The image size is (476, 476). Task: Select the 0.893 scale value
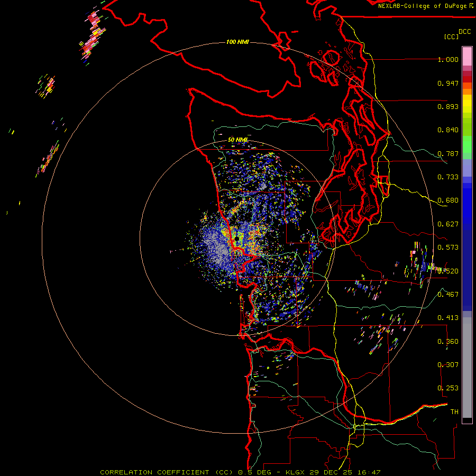(x=448, y=106)
